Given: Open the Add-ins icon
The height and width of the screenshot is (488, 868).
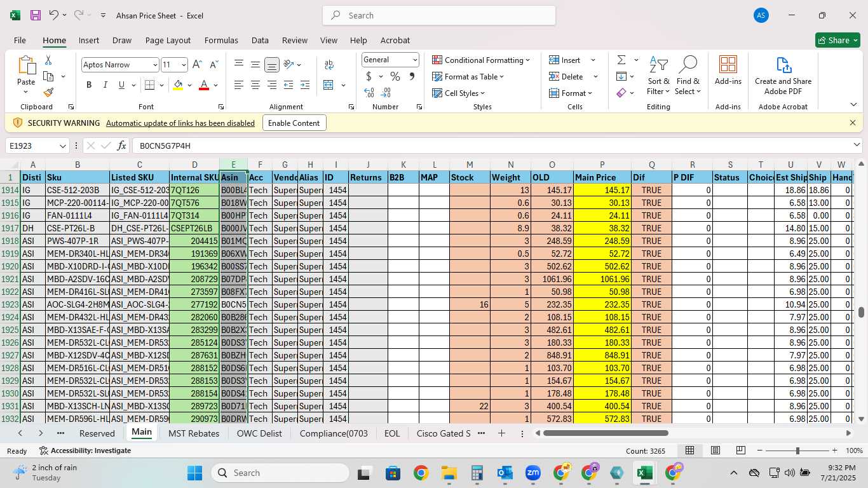Looking at the screenshot, I should [728, 70].
